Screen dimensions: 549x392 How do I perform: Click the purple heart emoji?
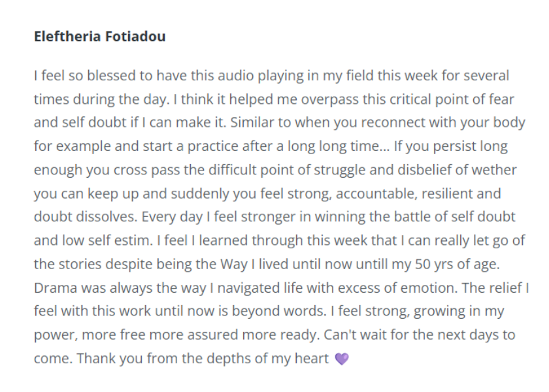pos(342,359)
